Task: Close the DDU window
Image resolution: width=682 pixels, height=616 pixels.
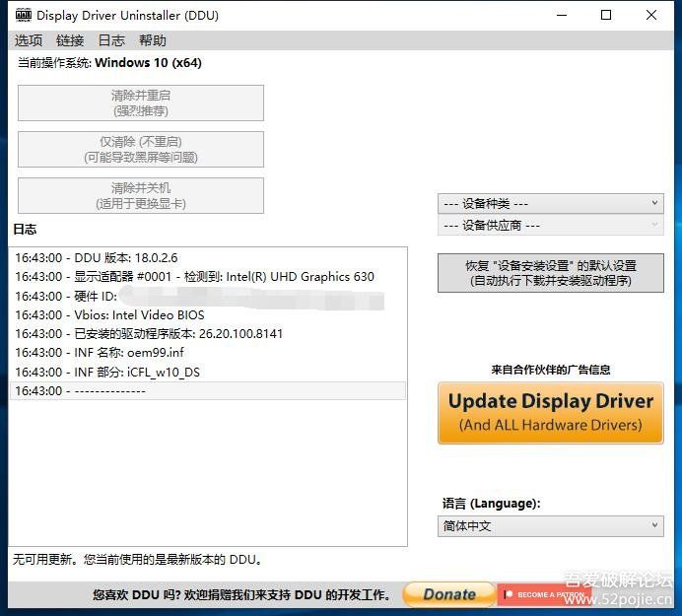Action: [x=651, y=15]
